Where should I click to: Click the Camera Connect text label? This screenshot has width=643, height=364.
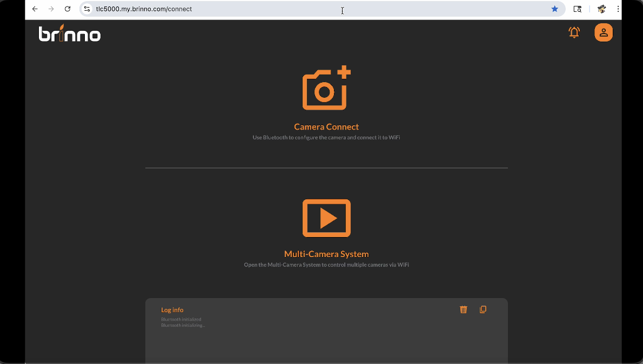326,127
